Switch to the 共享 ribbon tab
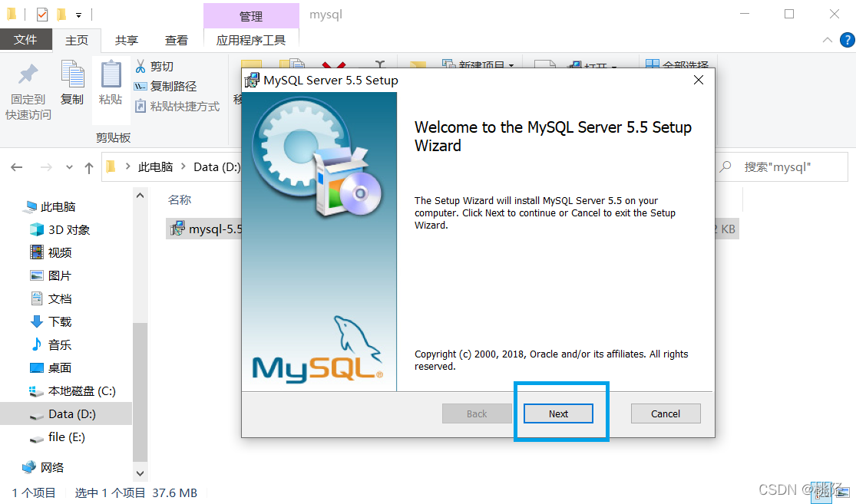The height and width of the screenshot is (504, 856). coord(127,41)
